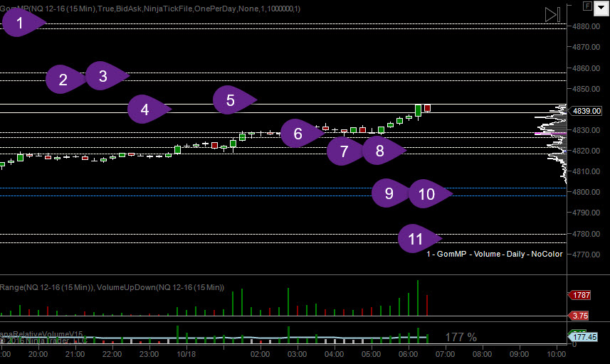Click the 23:00 time axis label
The height and width of the screenshot is (364, 610).
click(x=149, y=354)
